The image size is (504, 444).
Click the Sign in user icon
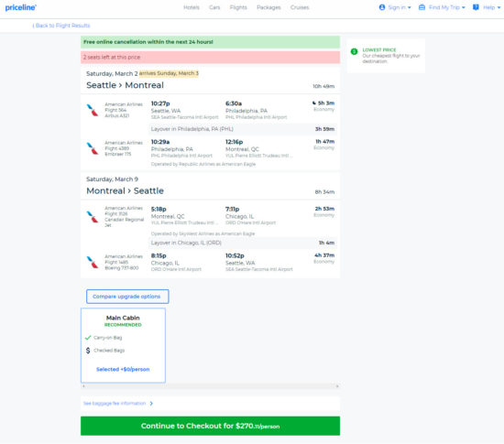pyautogui.click(x=382, y=7)
